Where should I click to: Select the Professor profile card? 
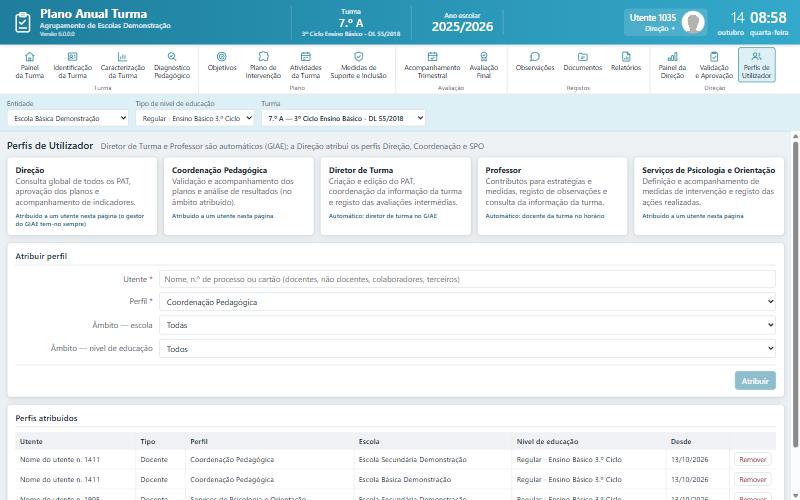[x=552, y=196]
